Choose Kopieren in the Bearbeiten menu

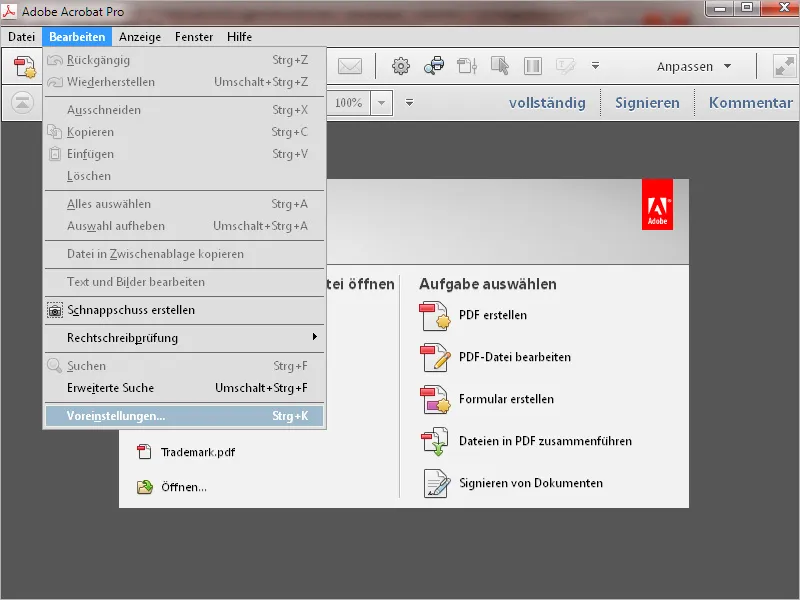184,132
